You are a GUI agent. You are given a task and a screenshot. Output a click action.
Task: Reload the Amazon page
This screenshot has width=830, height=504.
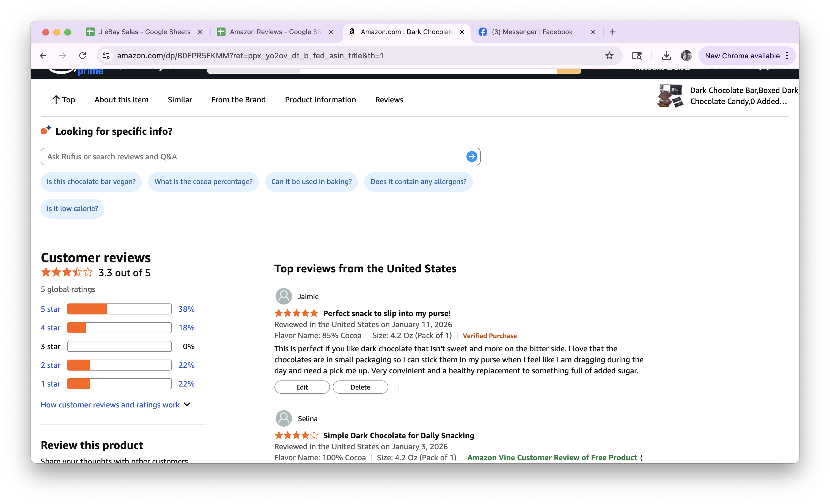click(x=83, y=56)
